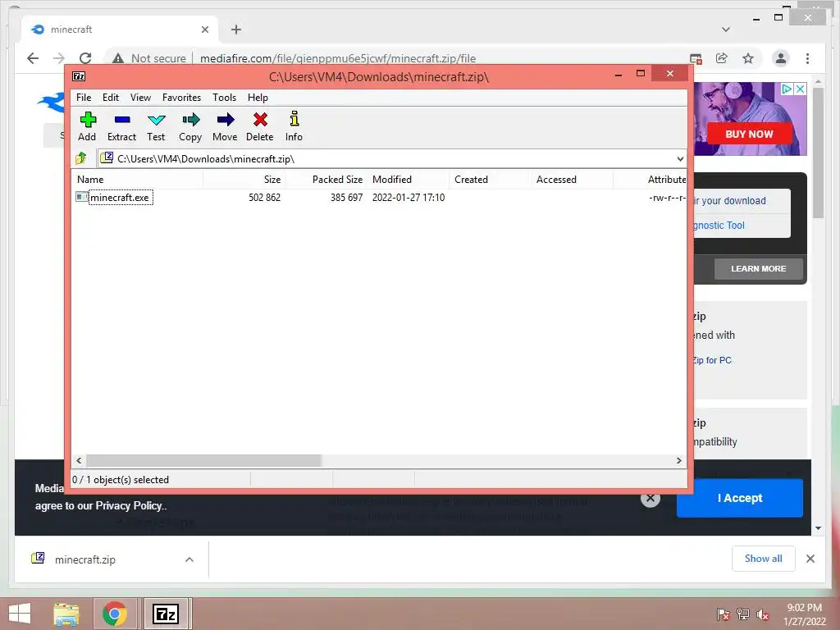Expand the 7-Zip address path dropdown
The height and width of the screenshot is (630, 840).
(x=680, y=159)
